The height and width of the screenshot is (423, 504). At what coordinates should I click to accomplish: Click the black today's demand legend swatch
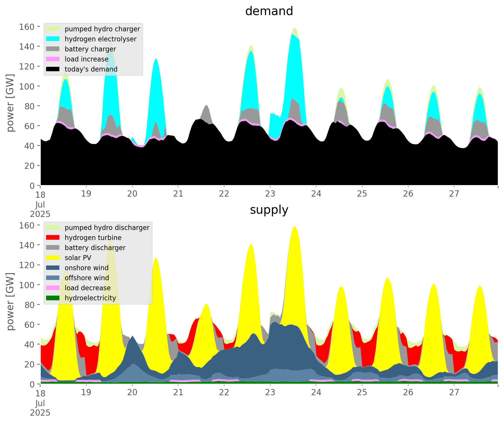pos(53,69)
